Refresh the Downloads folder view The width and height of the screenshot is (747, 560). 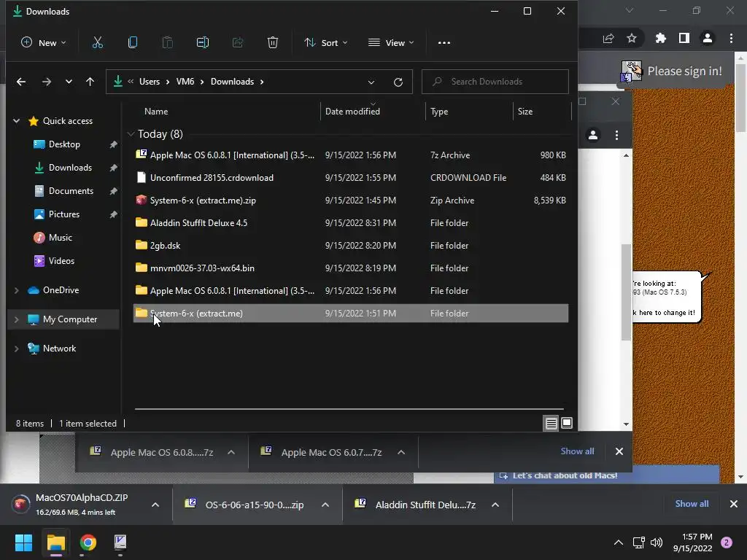(x=398, y=82)
